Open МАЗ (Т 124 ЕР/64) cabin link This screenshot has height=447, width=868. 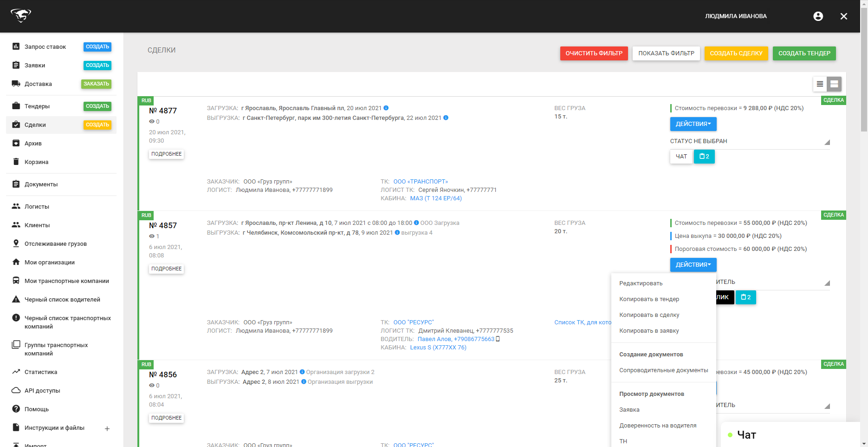[436, 198]
